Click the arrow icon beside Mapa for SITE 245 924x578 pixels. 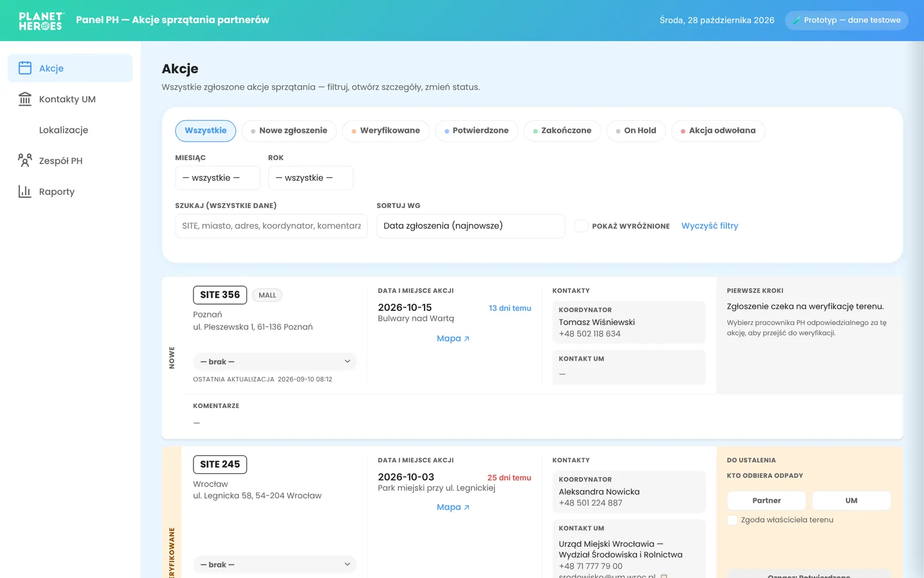[x=467, y=507]
